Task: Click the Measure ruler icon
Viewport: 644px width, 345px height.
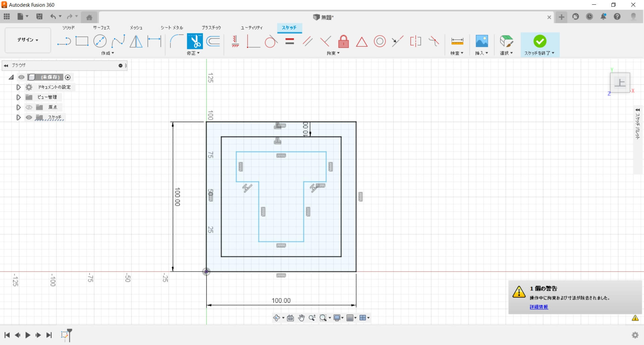Action: [457, 41]
